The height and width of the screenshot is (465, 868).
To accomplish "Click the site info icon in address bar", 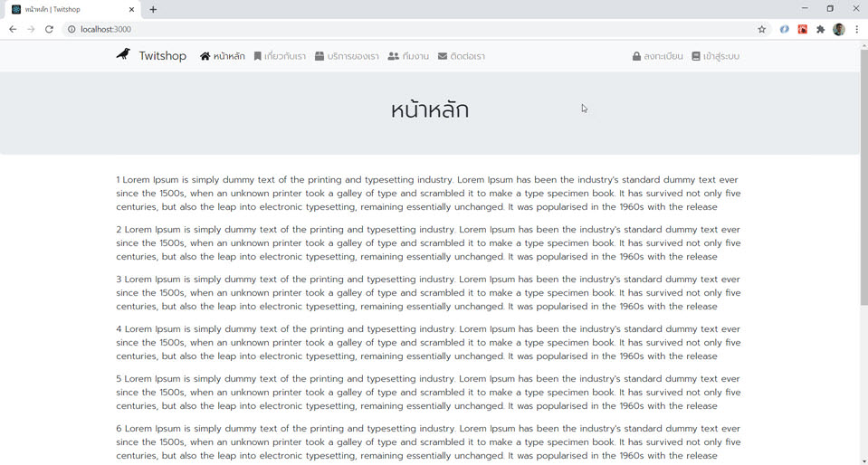I will tap(72, 29).
